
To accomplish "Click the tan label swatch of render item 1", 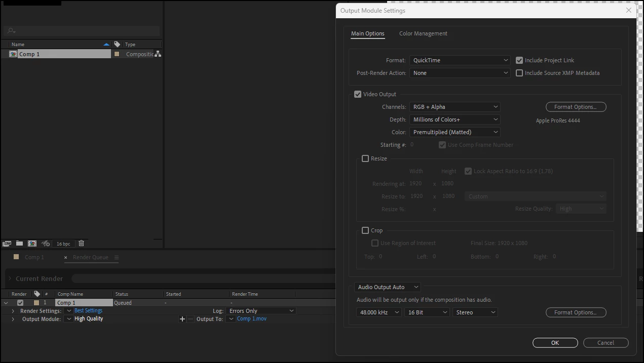I will coord(36,303).
